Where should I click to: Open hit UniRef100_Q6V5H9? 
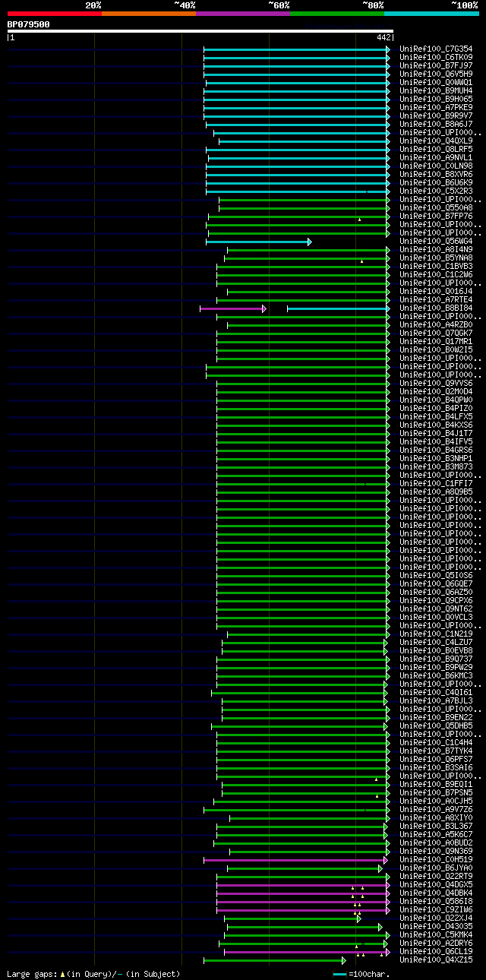tap(436, 74)
